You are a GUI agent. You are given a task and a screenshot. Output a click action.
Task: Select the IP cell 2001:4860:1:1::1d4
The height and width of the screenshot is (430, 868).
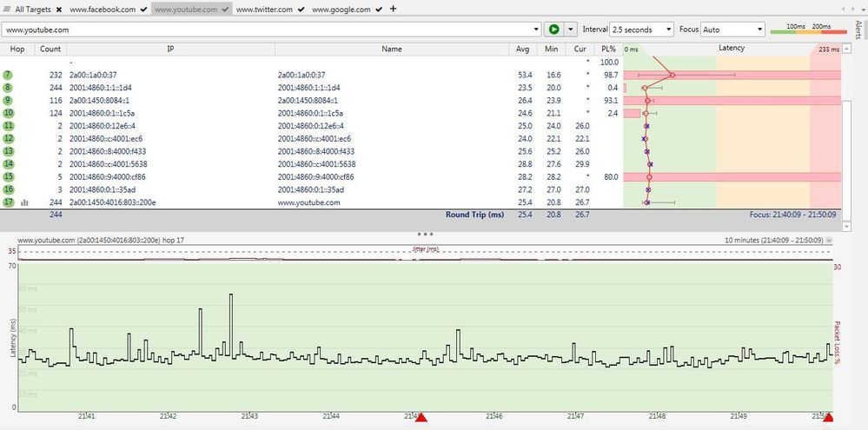tap(101, 88)
